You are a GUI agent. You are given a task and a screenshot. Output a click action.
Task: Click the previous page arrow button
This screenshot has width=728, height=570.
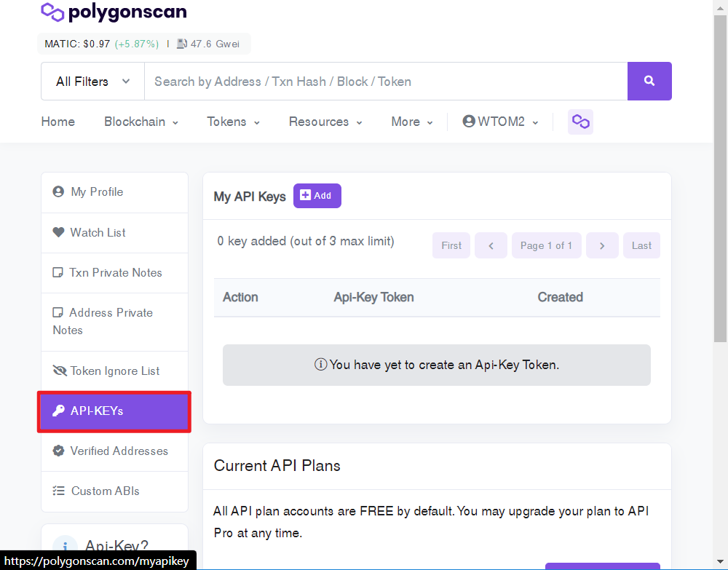491,245
